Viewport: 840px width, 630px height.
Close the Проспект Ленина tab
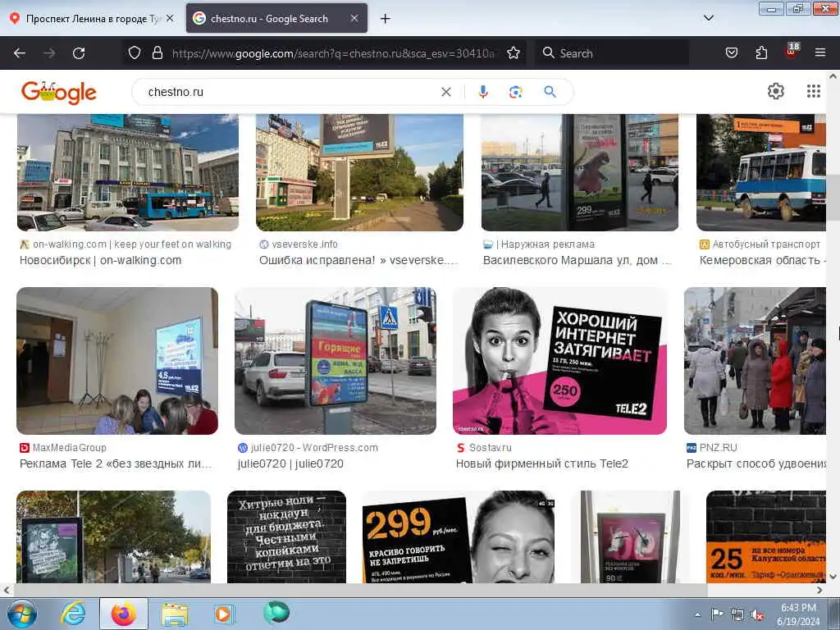click(170, 18)
